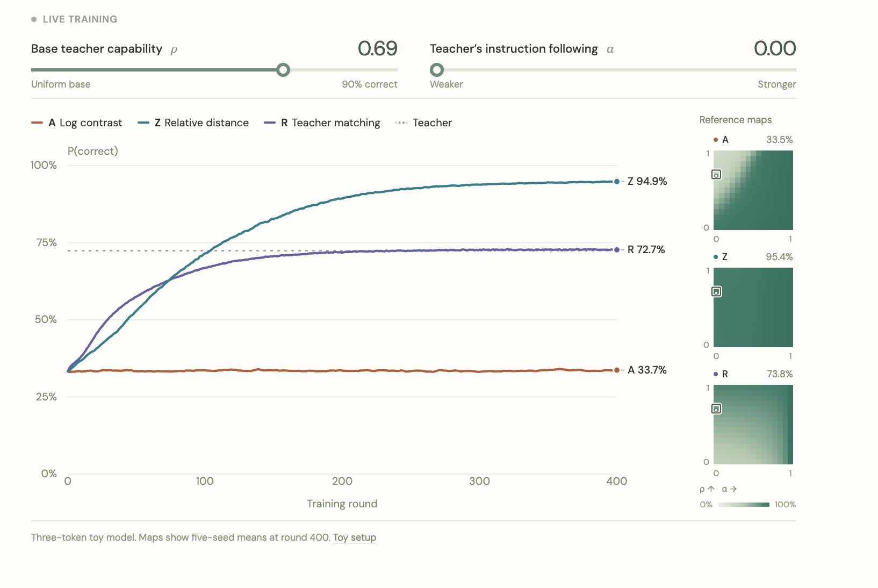
Task: Click the 'Weaker' slider label
Action: click(447, 84)
